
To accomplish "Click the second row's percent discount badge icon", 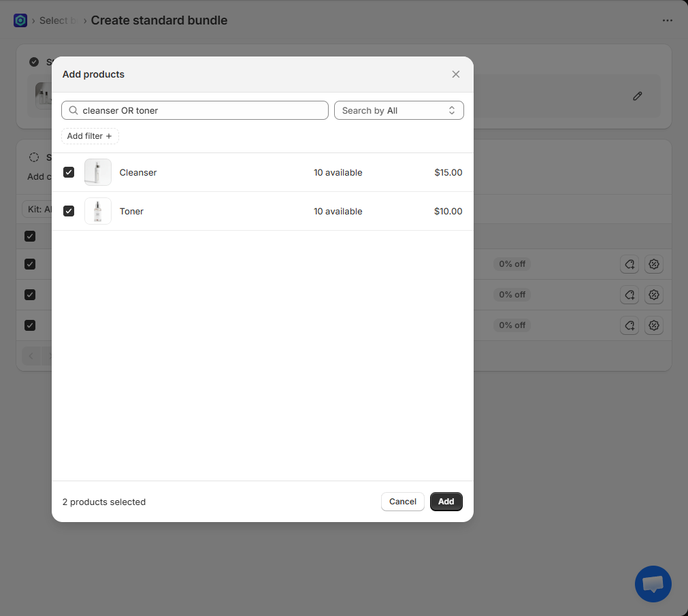I will coord(654,295).
